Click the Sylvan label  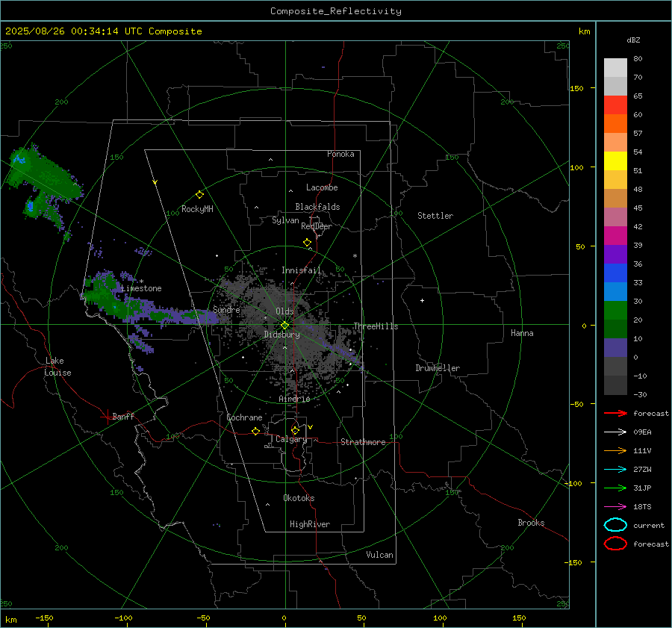pyautogui.click(x=285, y=220)
